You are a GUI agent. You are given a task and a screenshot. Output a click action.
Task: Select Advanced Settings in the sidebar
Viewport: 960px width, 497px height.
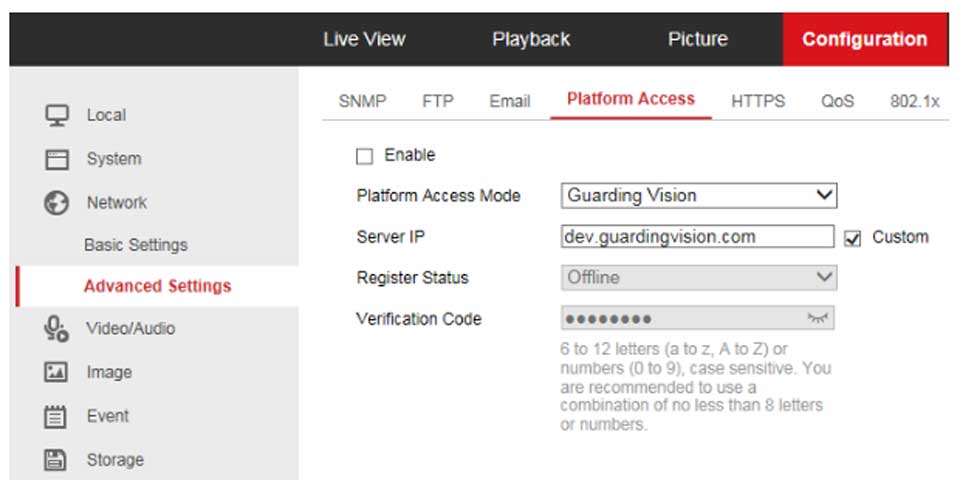(x=157, y=286)
